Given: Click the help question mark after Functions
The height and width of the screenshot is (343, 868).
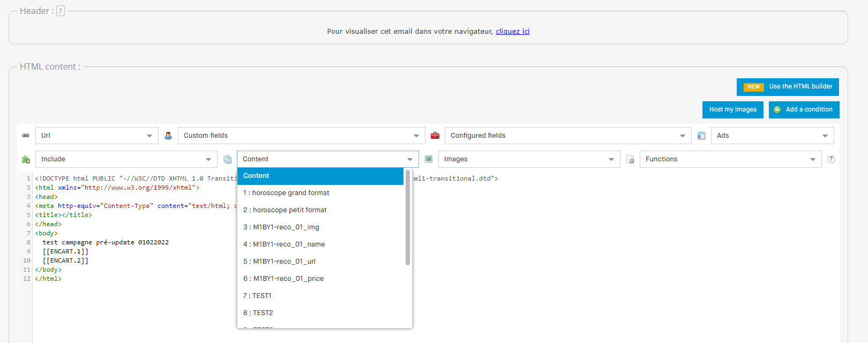Looking at the screenshot, I should [x=831, y=159].
